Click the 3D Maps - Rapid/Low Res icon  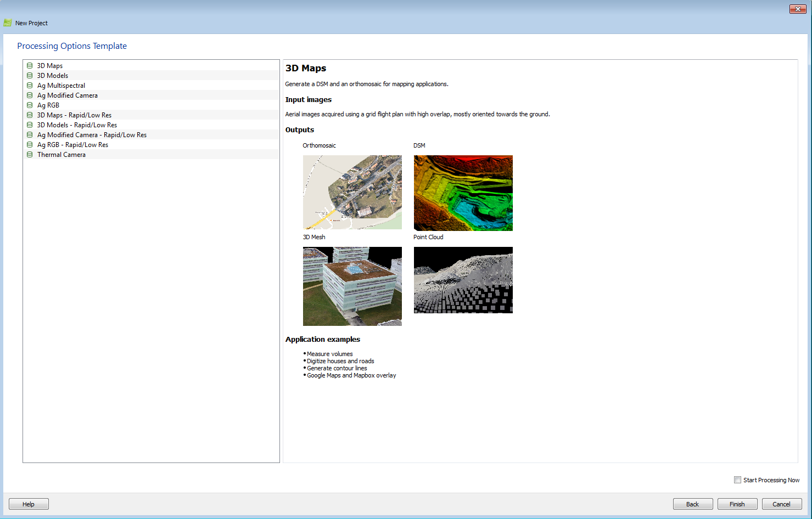point(30,115)
